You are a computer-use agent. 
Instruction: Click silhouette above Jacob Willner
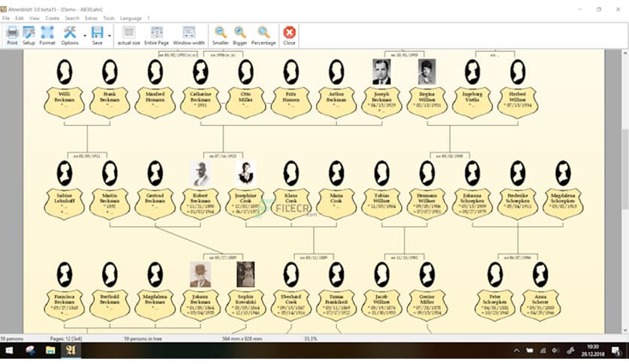click(381, 275)
